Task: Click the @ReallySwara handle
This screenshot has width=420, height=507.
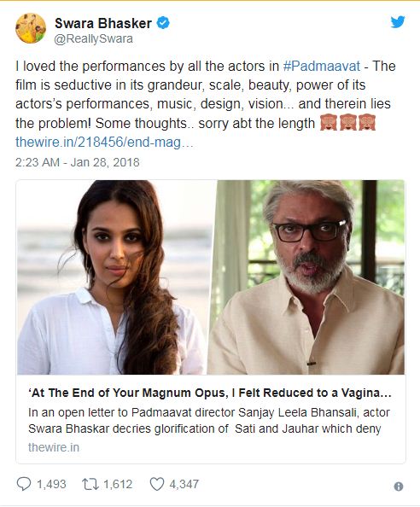Action: [93, 38]
